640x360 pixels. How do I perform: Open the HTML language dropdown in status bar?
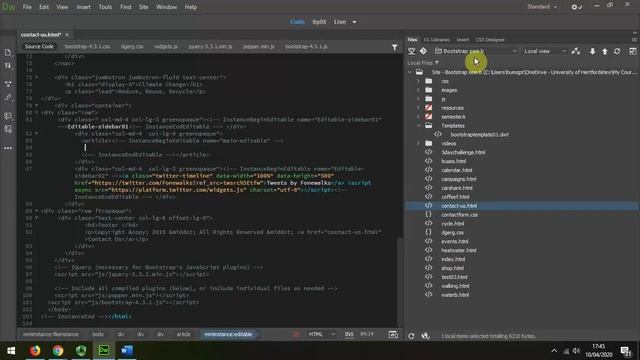point(321,334)
